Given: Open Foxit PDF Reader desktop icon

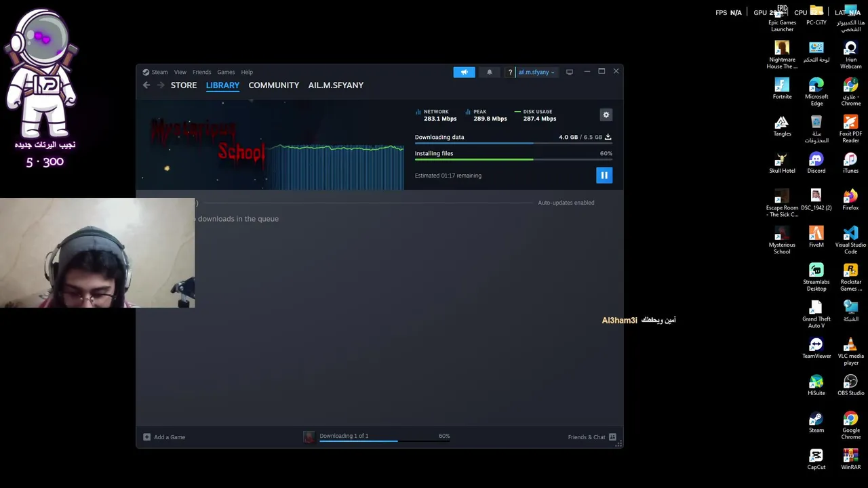Looking at the screenshot, I should point(850,129).
